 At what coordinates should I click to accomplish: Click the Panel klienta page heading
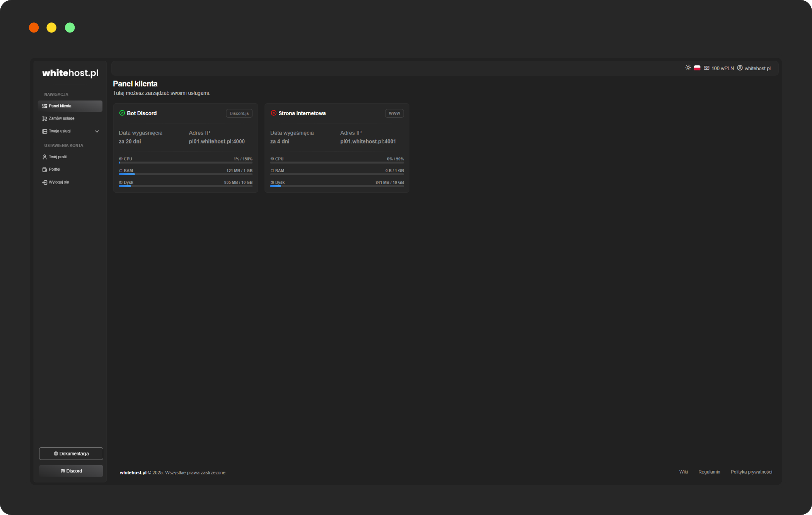(x=135, y=84)
